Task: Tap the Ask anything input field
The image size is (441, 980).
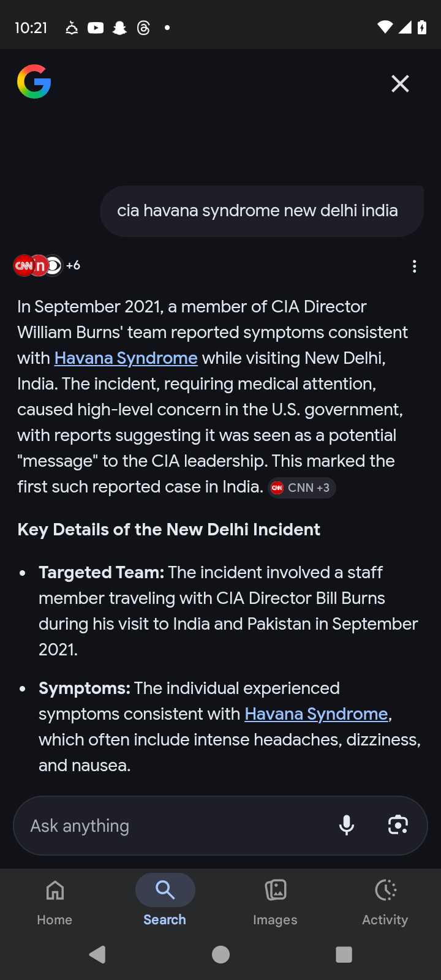Action: click(x=178, y=826)
